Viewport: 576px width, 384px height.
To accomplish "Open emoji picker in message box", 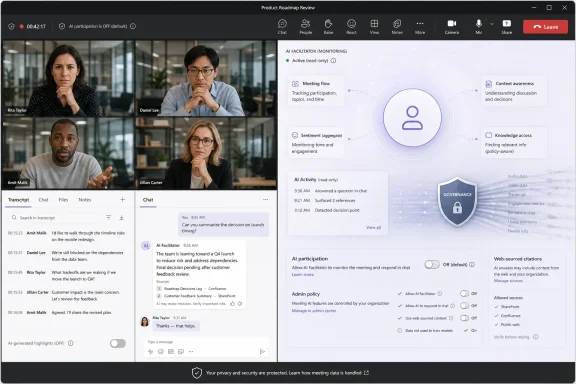I will (x=161, y=352).
